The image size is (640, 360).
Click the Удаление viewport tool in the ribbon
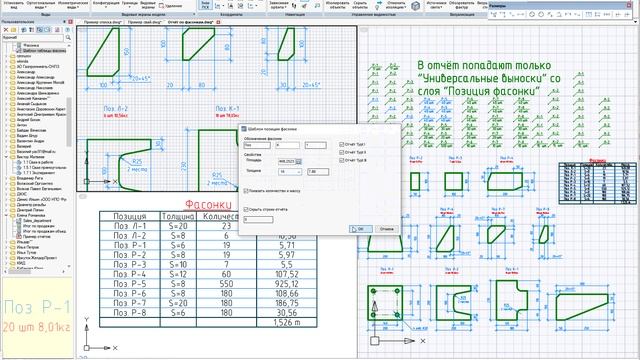[171, 6]
